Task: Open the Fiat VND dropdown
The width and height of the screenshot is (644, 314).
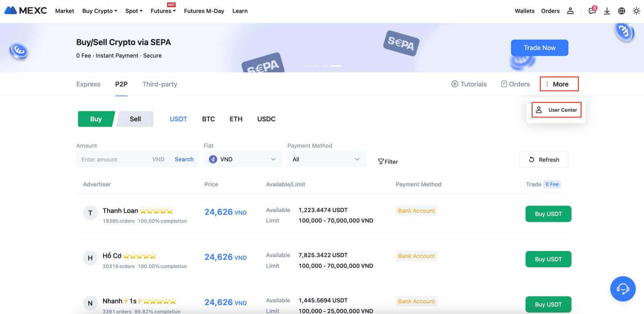Action: pos(243,159)
